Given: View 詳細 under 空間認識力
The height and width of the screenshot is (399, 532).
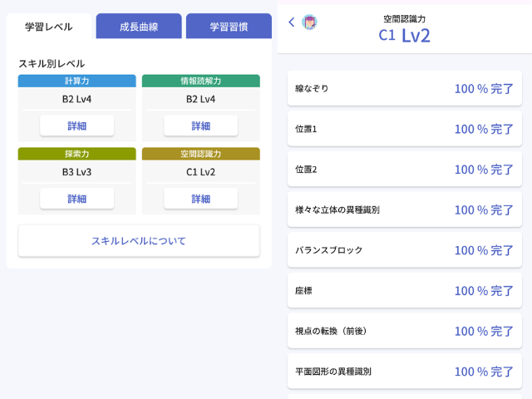Looking at the screenshot, I should coord(200,199).
